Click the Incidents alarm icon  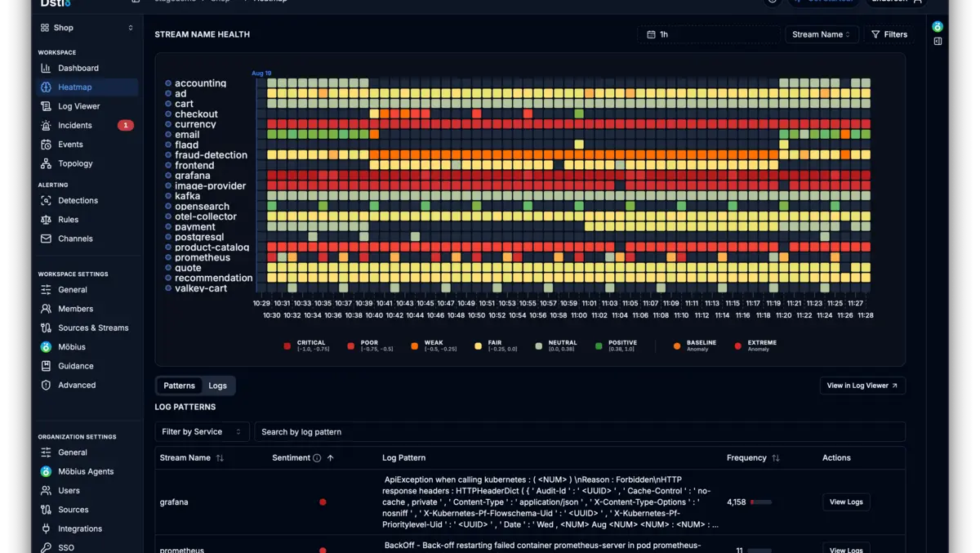click(46, 125)
